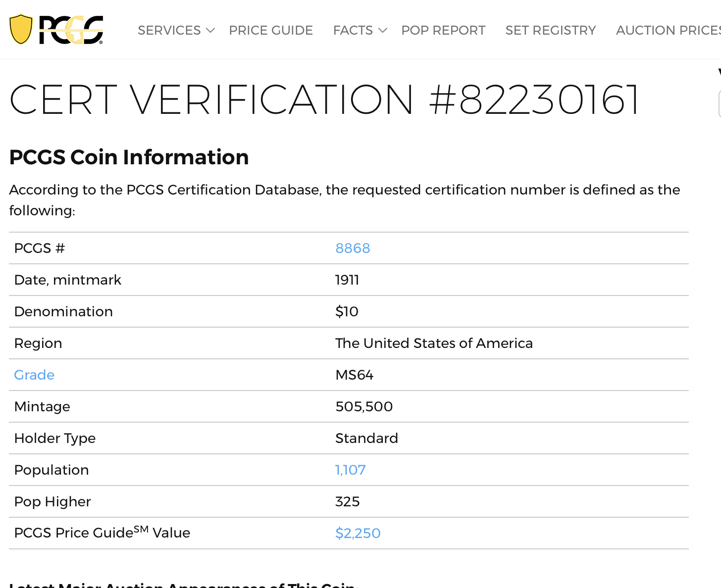The width and height of the screenshot is (721, 588).
Task: Click the PCGS # row label
Action: tap(40, 248)
